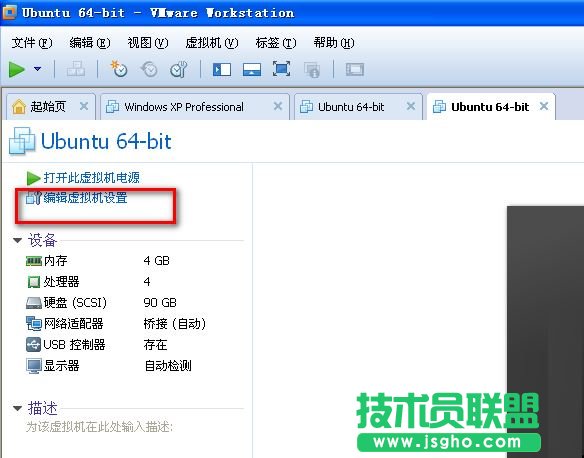
Task: Collapse the 描述 section
Action: click(18, 408)
